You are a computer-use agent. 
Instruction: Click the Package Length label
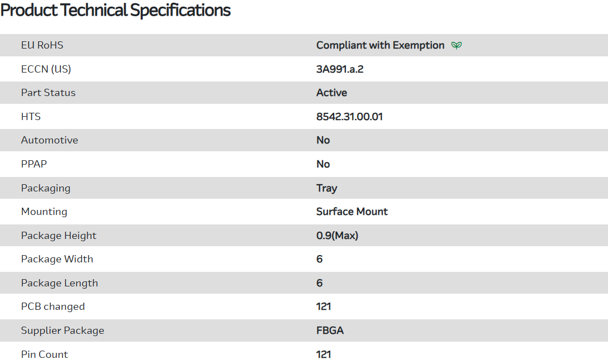(x=59, y=283)
